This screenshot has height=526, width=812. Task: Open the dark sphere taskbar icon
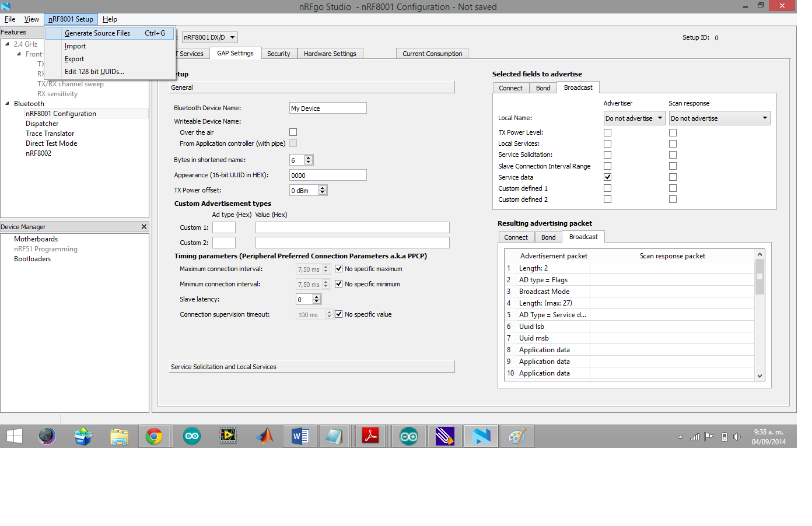click(x=47, y=436)
